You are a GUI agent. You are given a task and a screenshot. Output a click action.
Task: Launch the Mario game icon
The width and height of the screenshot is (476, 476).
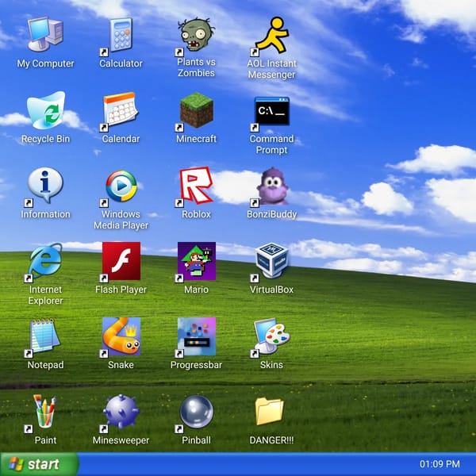[x=197, y=261]
